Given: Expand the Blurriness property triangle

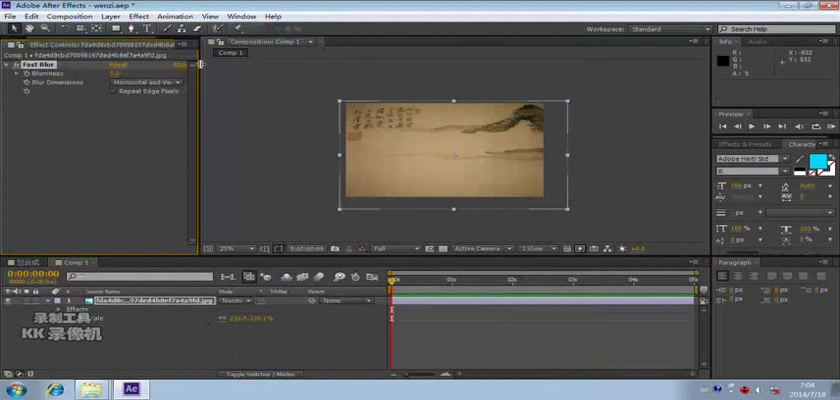Looking at the screenshot, I should [x=17, y=73].
